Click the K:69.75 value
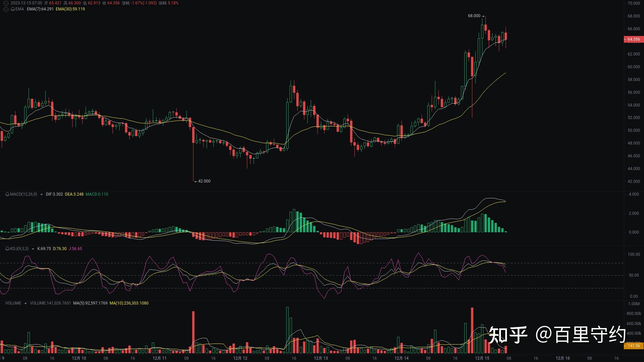 point(44,249)
